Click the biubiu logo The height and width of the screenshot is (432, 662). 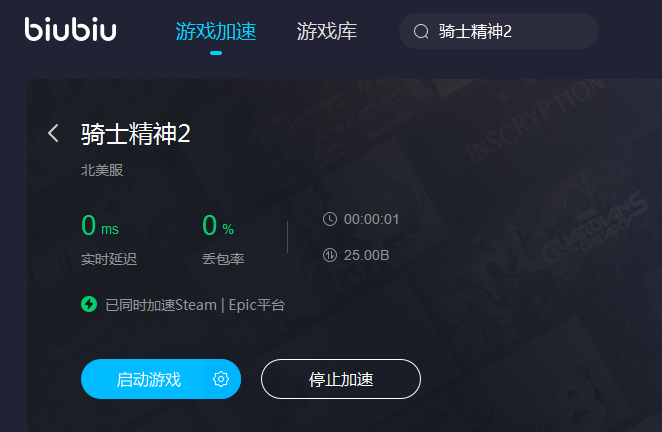pyautogui.click(x=71, y=29)
